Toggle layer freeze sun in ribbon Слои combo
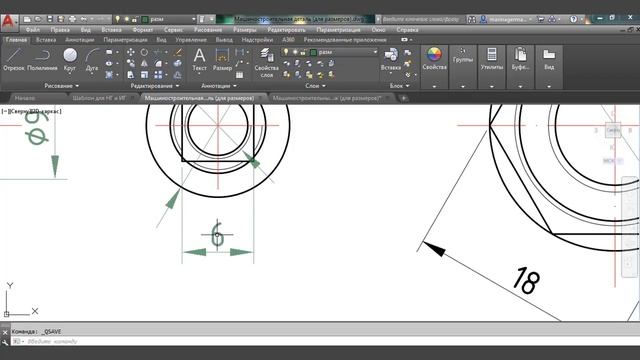The width and height of the screenshot is (640, 360). 295,52
